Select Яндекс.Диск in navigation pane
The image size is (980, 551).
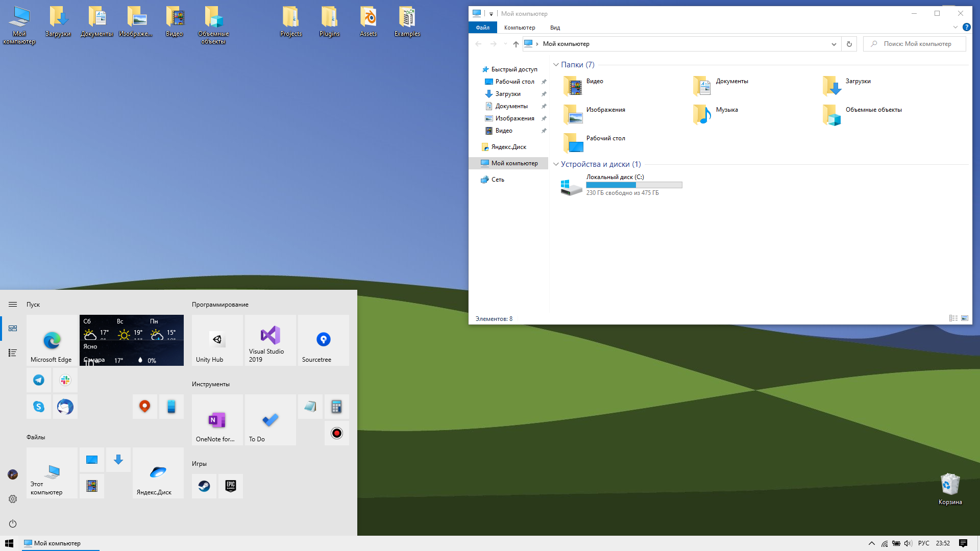[508, 147]
